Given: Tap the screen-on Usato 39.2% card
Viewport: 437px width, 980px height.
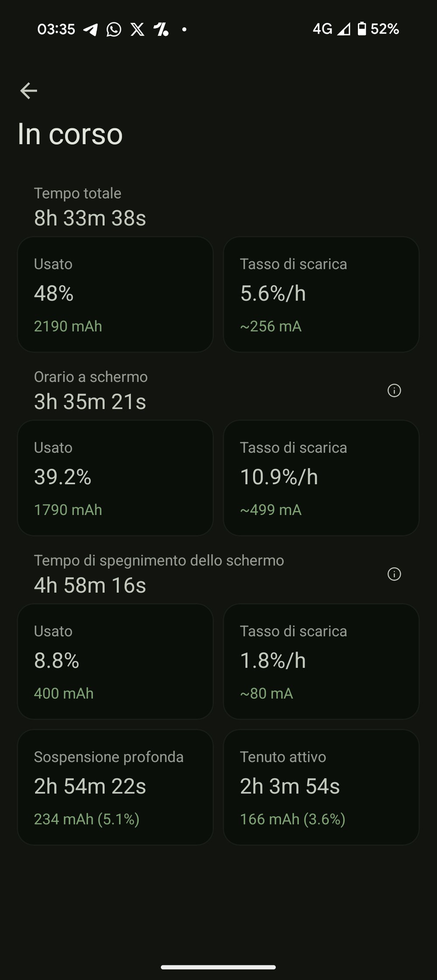Looking at the screenshot, I should [115, 478].
